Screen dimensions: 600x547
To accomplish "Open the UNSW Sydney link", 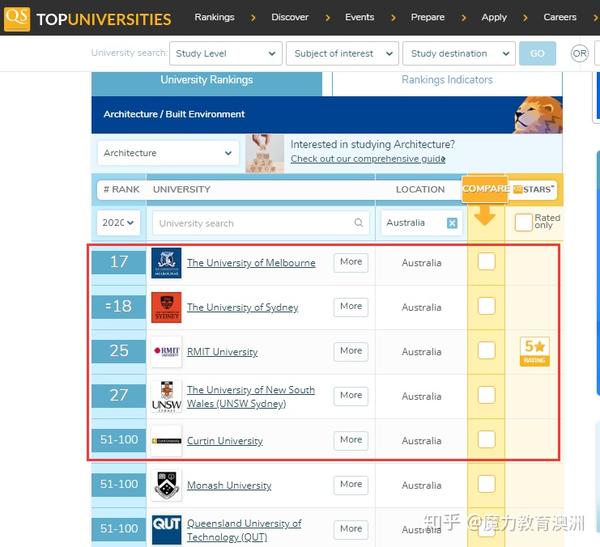I will pyautogui.click(x=251, y=397).
